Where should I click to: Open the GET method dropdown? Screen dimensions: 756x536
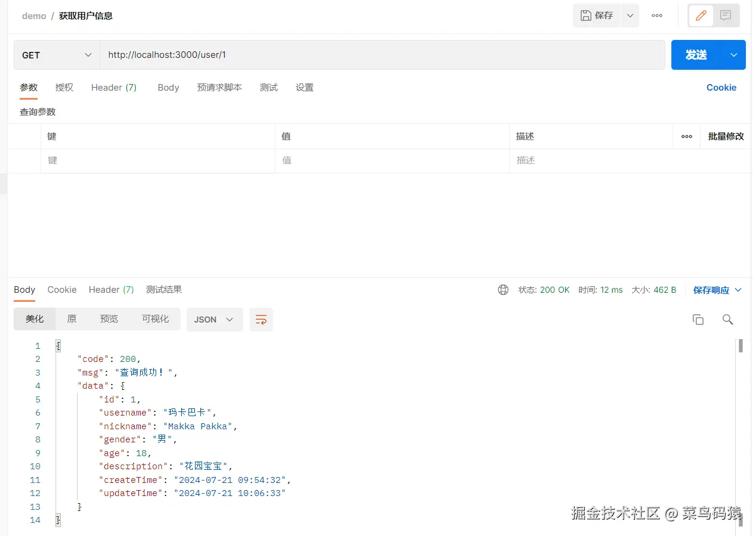tap(57, 55)
